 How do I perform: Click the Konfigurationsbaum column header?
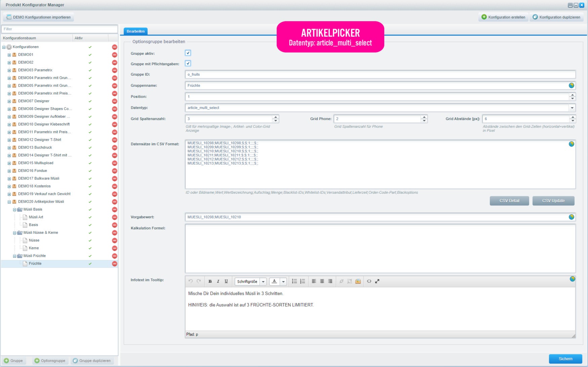36,38
